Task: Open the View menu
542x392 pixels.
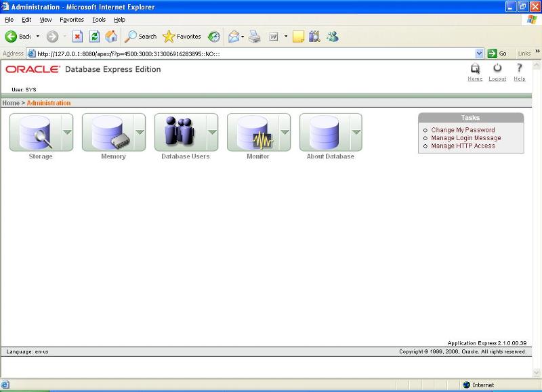Action: [x=45, y=20]
